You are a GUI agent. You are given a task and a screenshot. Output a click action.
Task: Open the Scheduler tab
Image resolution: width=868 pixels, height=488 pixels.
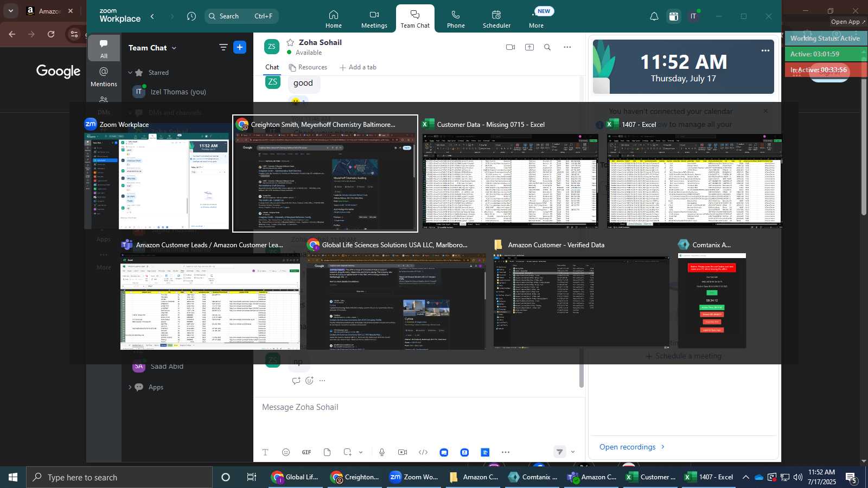tap(496, 19)
